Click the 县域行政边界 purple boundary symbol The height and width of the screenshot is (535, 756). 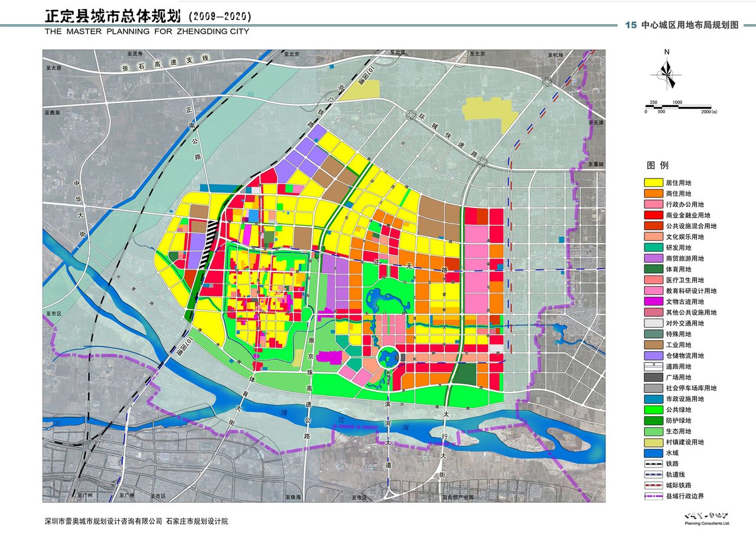(x=653, y=497)
